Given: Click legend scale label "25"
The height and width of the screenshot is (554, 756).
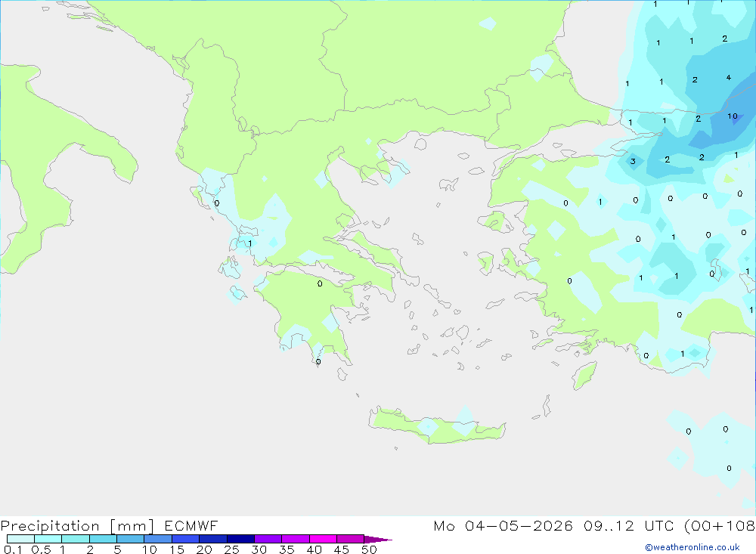Looking at the screenshot, I should coord(232,549).
